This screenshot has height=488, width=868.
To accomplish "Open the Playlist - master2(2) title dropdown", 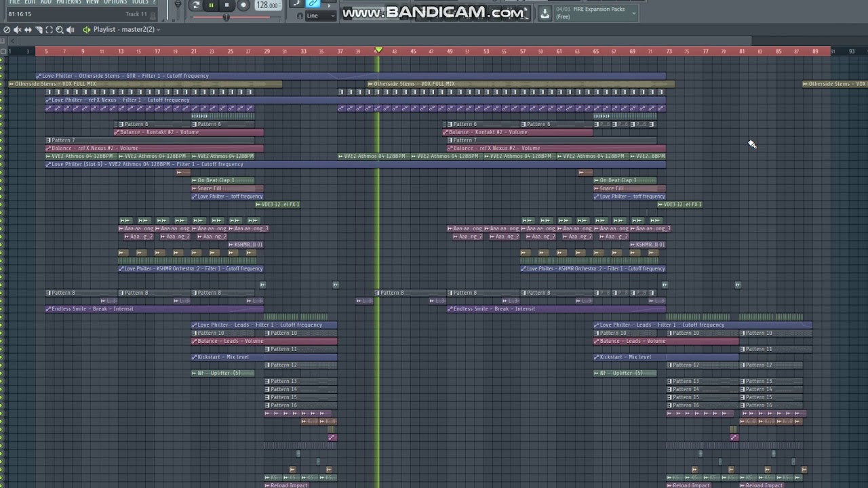I will (127, 30).
